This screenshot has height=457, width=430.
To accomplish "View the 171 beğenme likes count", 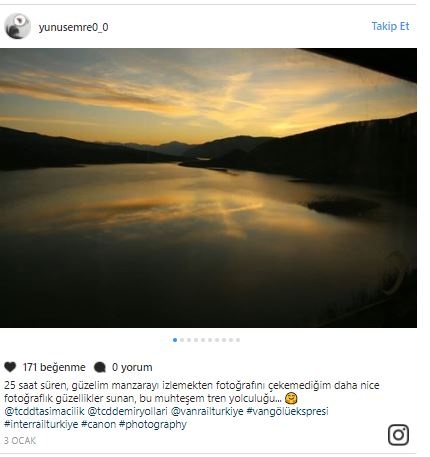I will (54, 367).
